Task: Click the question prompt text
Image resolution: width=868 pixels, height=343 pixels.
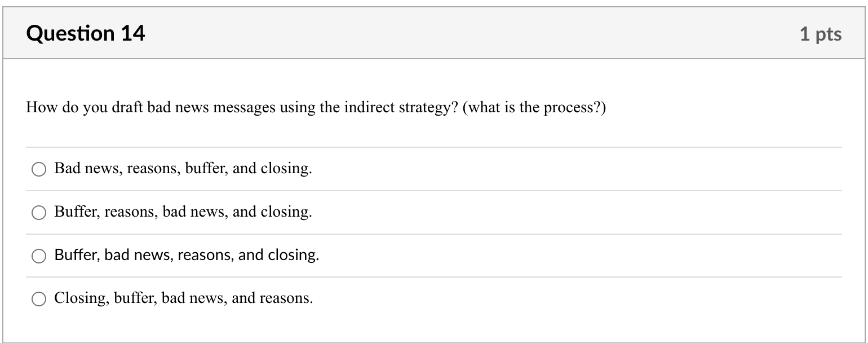Action: [x=315, y=107]
